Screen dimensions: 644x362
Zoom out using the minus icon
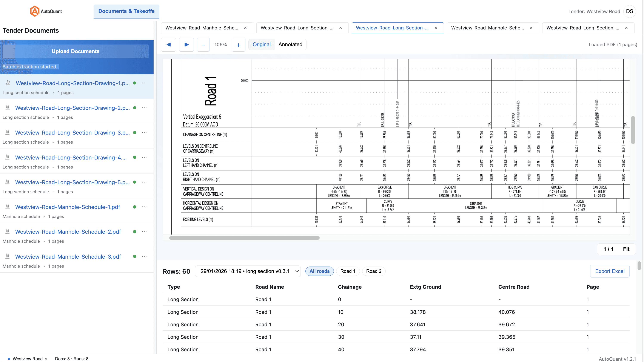coord(203,44)
